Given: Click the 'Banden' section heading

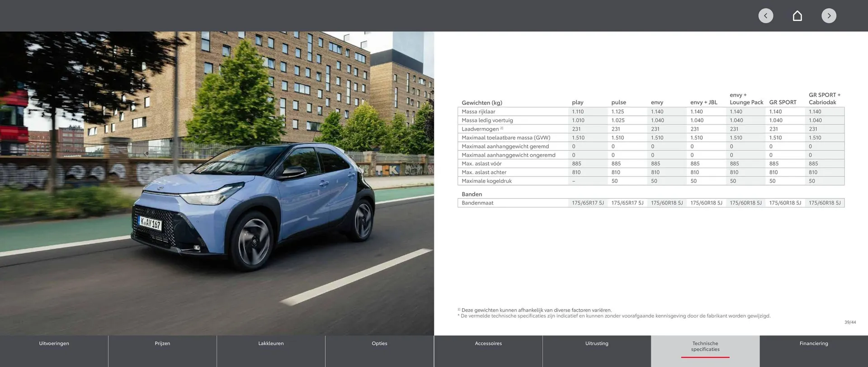Looking at the screenshot, I should pyautogui.click(x=472, y=194).
